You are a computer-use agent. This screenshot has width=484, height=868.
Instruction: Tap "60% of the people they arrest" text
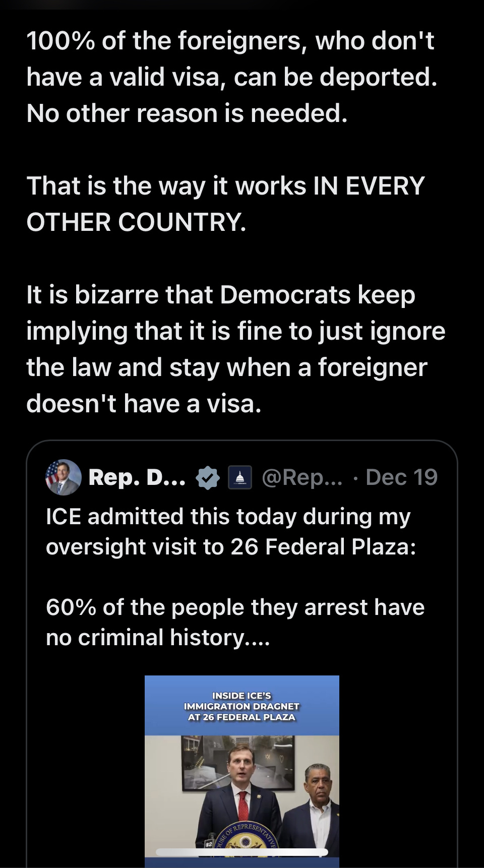click(x=235, y=607)
